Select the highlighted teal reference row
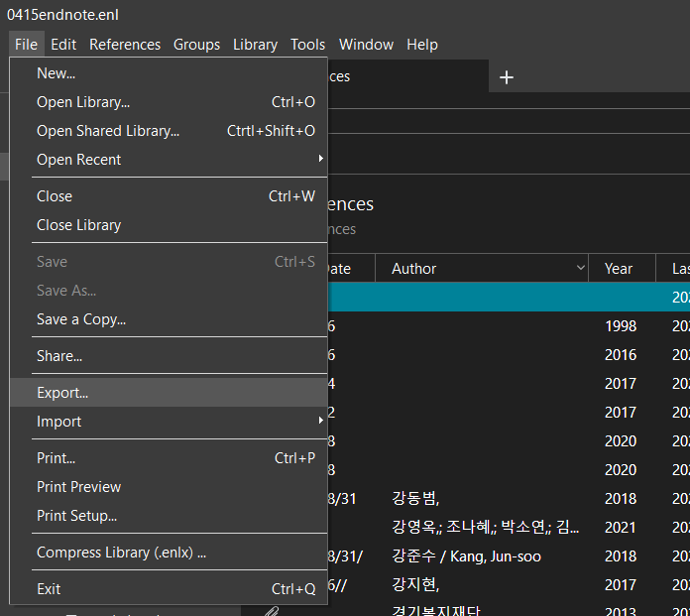 point(510,298)
